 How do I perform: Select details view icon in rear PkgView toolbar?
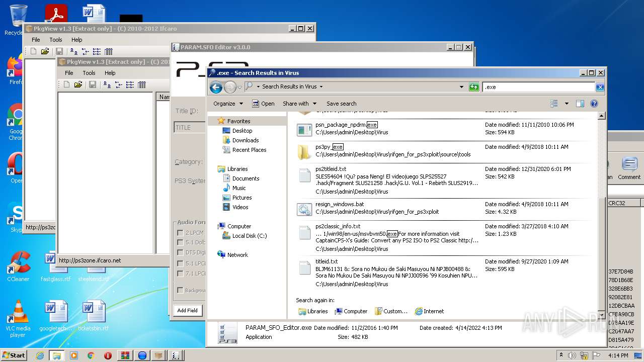(x=109, y=51)
